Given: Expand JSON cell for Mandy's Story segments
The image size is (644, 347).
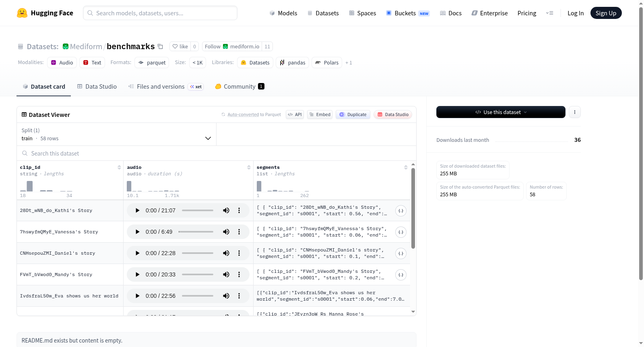Looking at the screenshot, I should pyautogui.click(x=401, y=275).
